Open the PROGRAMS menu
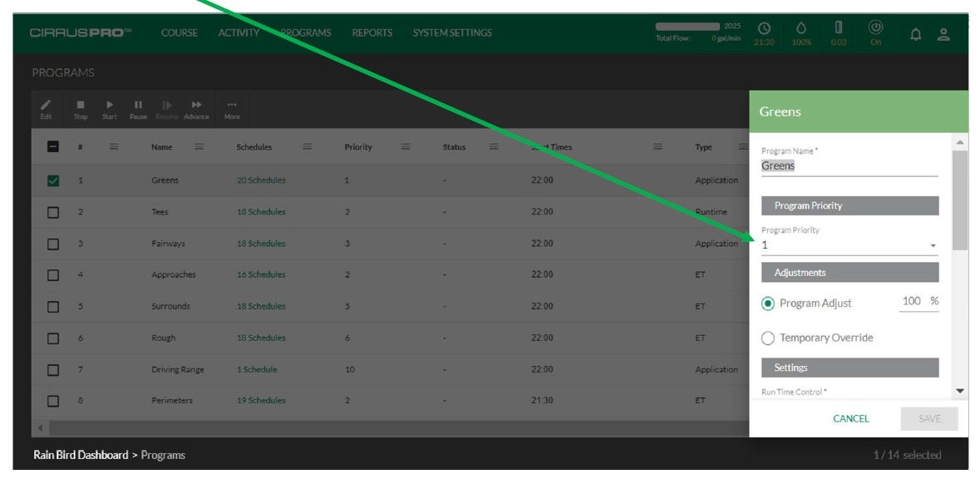 point(306,33)
